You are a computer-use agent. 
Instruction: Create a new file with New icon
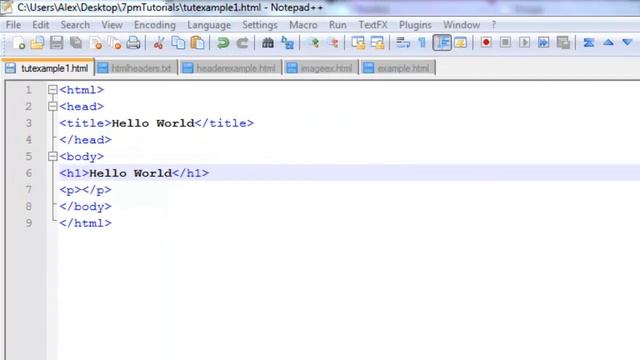click(x=18, y=43)
